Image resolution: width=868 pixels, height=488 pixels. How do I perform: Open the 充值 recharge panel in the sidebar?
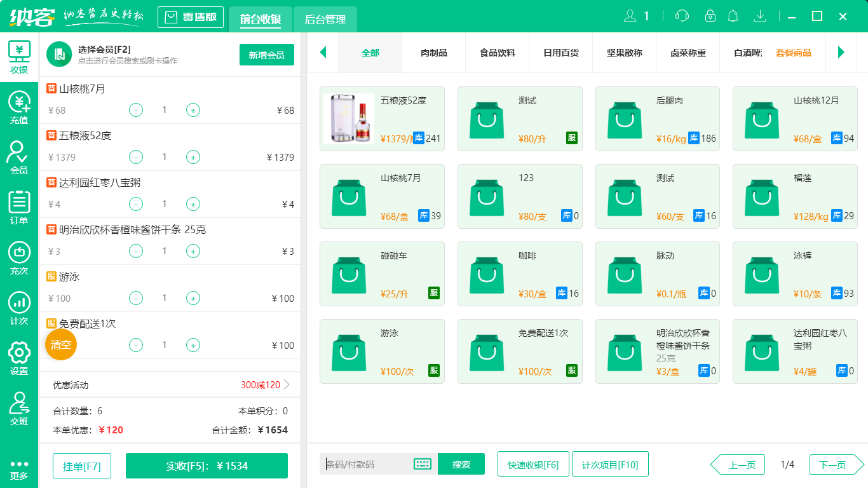pos(18,105)
